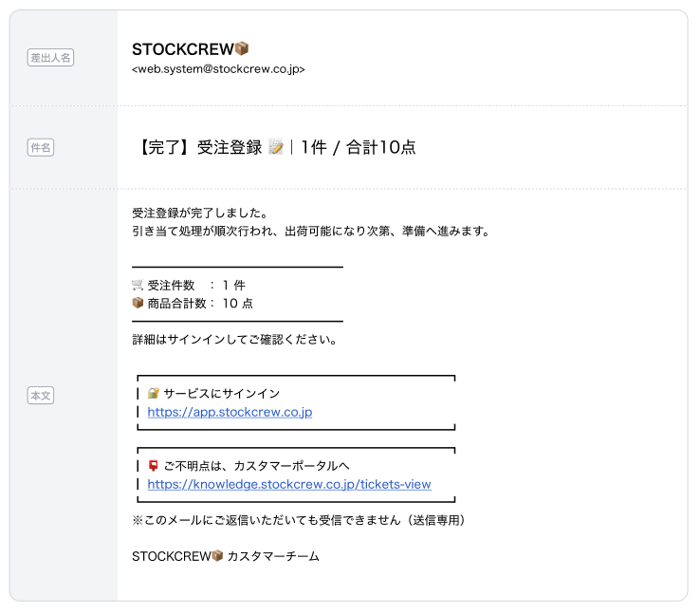The width and height of the screenshot is (700, 614).
Task: Click the web.system@stockcrew.co.jp sender address
Action: (x=218, y=69)
